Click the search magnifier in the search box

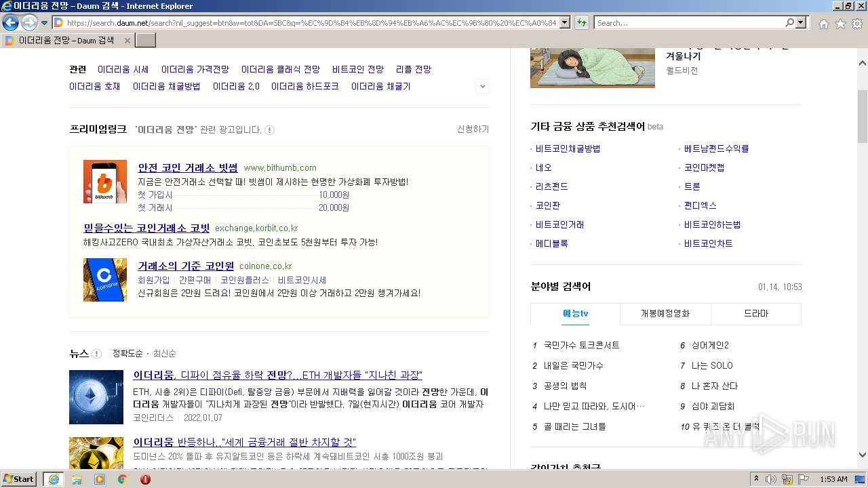pos(789,23)
